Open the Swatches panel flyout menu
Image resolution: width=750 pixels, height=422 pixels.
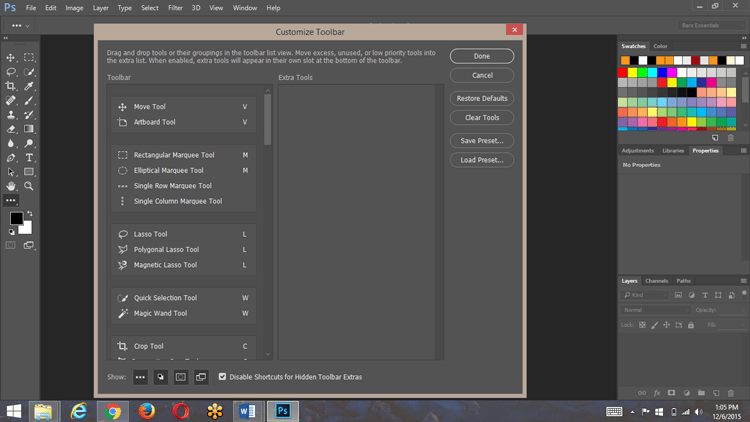click(x=743, y=46)
